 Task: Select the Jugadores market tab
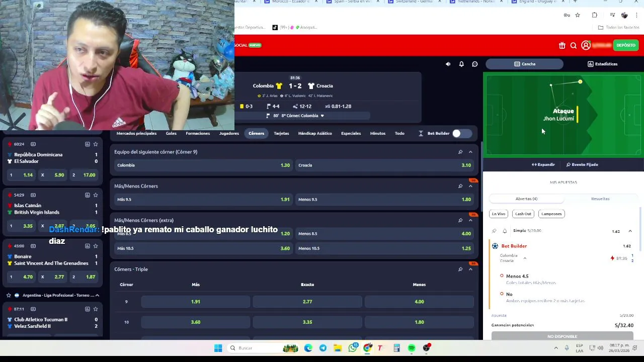pos(229,133)
